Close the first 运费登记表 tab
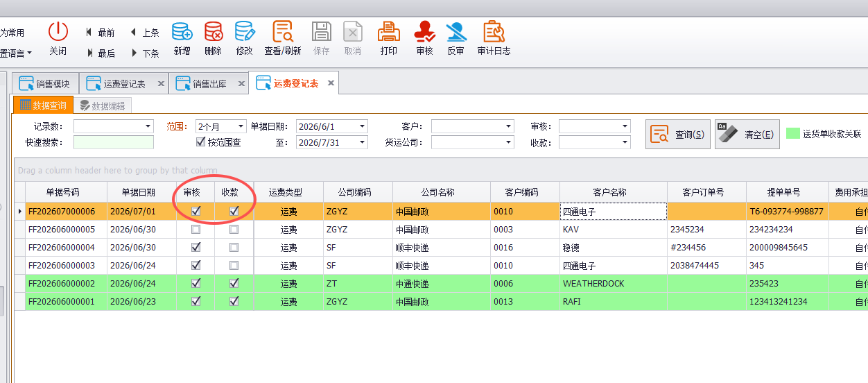The height and width of the screenshot is (383, 868). [x=161, y=84]
